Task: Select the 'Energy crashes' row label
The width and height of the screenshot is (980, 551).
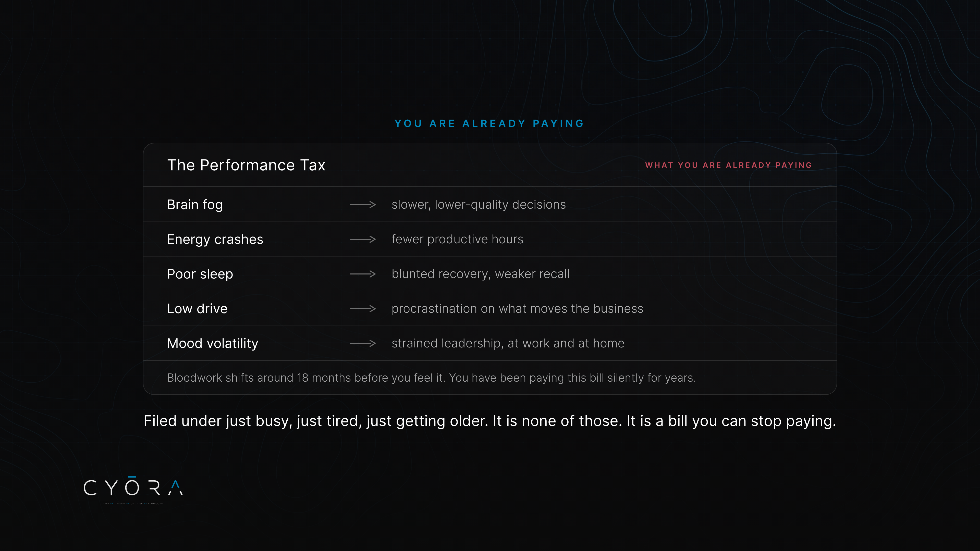Action: pos(215,240)
